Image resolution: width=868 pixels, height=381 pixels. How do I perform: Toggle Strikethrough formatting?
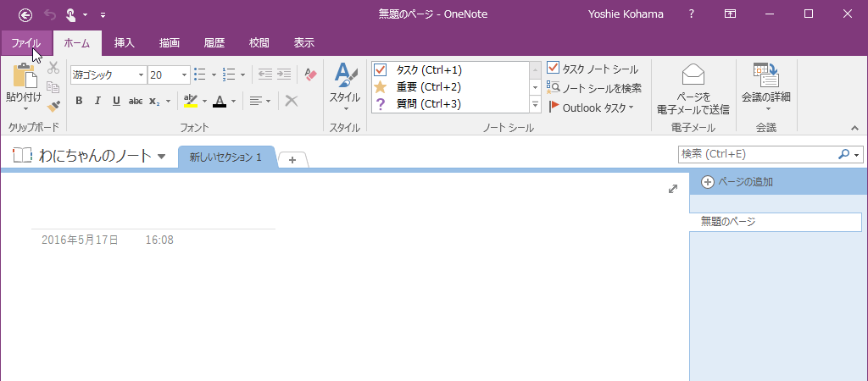(x=135, y=101)
